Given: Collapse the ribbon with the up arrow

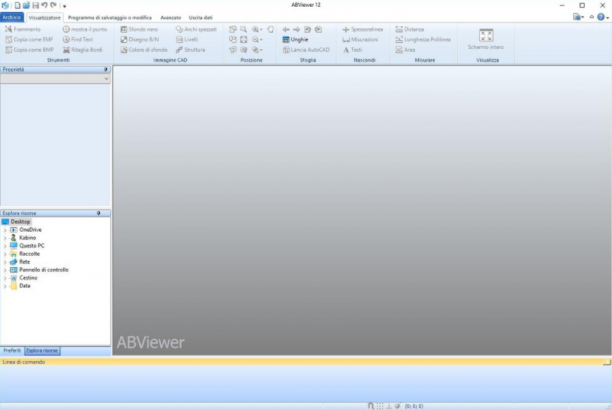Looking at the screenshot, I should [592, 17].
